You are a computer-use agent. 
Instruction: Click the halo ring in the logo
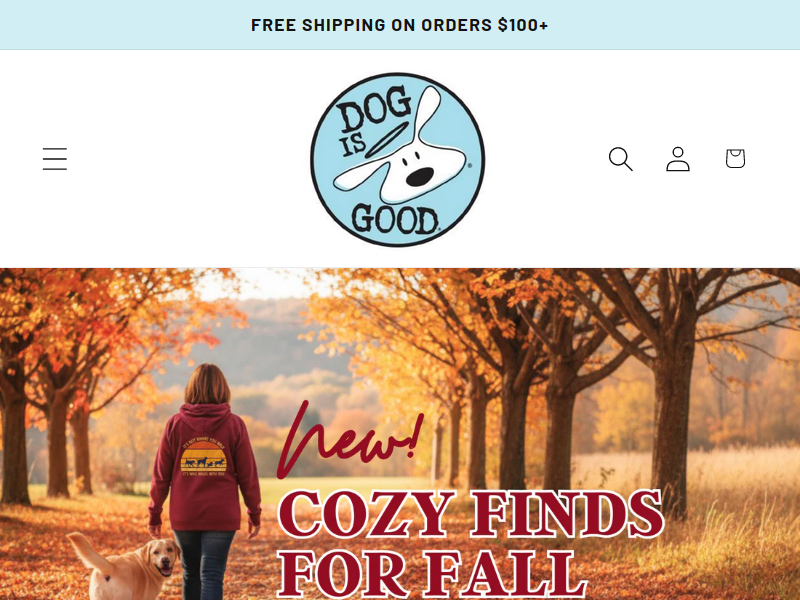click(x=386, y=139)
